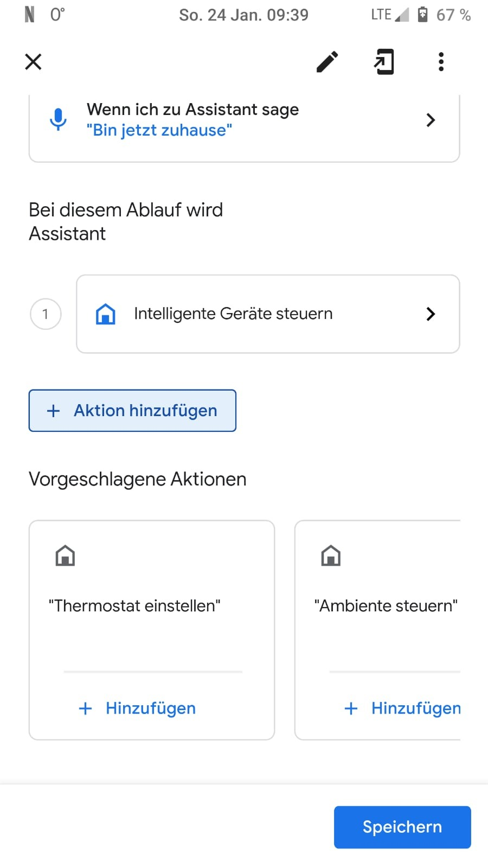Expand the voice command trigger chevron
The height and width of the screenshot is (868, 488).
431,120
